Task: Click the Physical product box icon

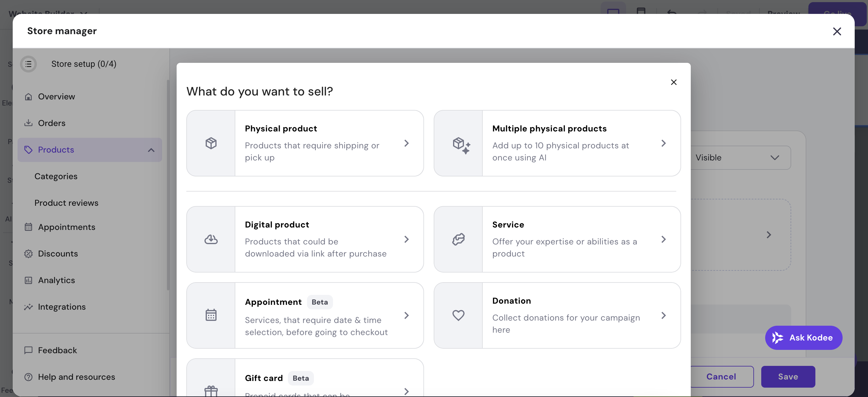Action: [211, 144]
